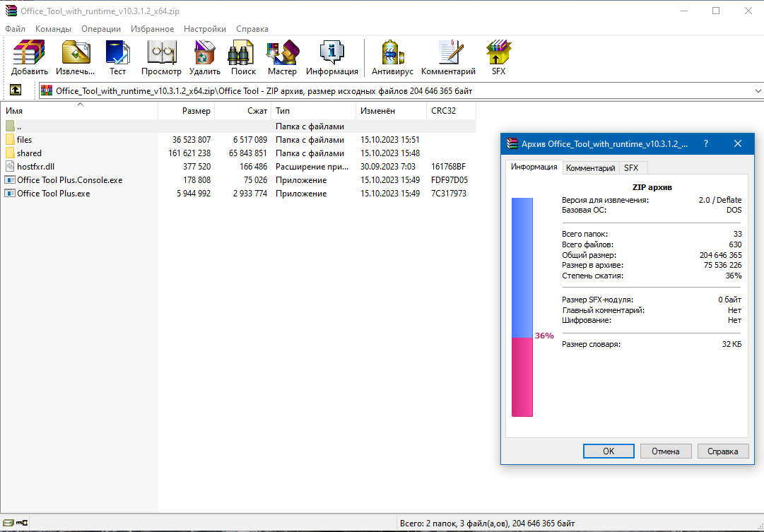Sort list by Тип column header
This screenshot has width=764, height=532.
[x=313, y=111]
